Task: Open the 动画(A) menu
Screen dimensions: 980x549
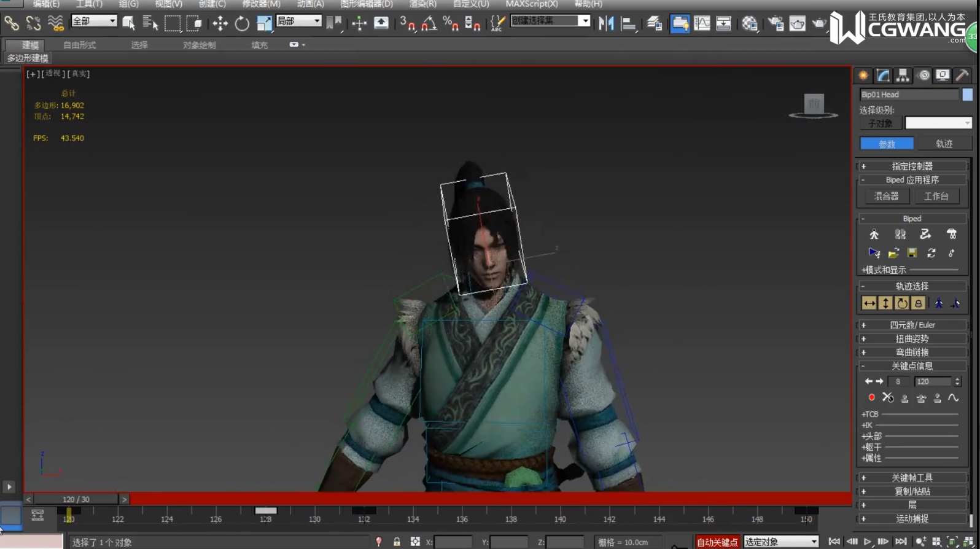Action: coord(310,4)
